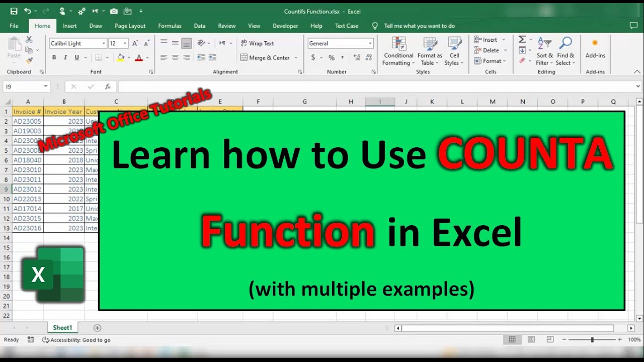The height and width of the screenshot is (362, 644).
Task: Apply the yellow fill color bucket
Action: pyautogui.click(x=120, y=57)
